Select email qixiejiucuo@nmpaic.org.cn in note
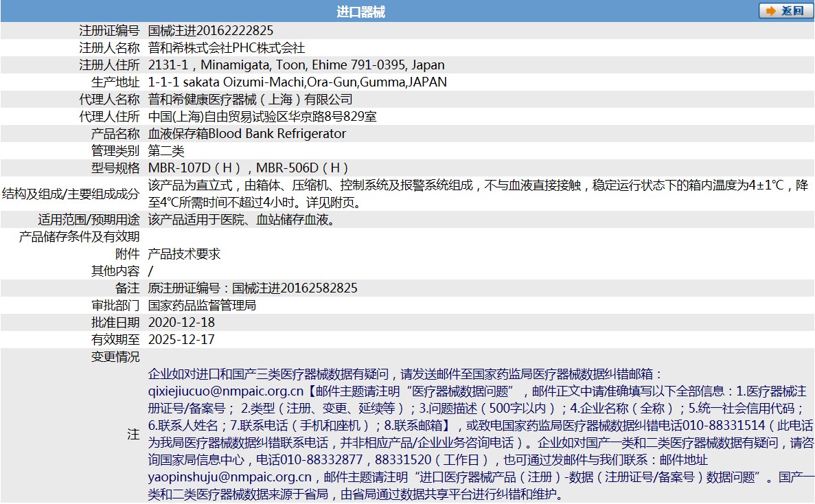Image resolution: width=815 pixels, height=504 pixels. coord(226,391)
